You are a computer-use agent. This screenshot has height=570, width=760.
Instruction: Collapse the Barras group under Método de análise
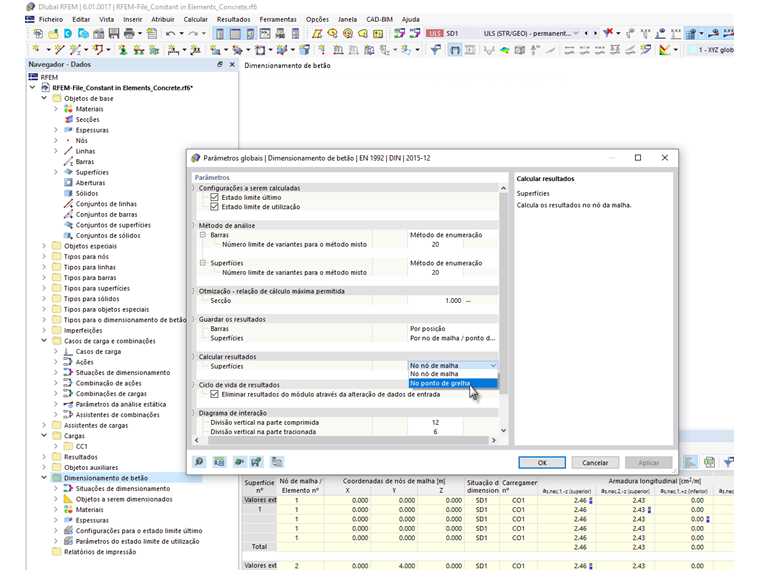[x=203, y=235]
